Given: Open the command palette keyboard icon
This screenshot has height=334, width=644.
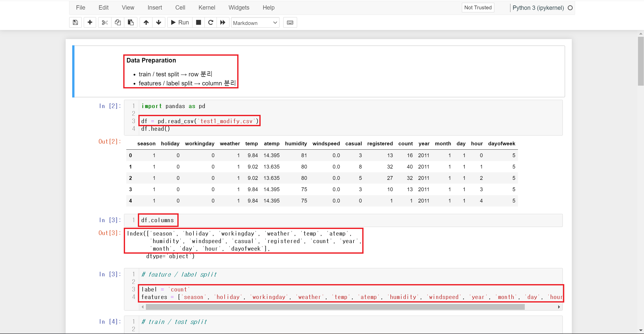Looking at the screenshot, I should click(290, 22).
